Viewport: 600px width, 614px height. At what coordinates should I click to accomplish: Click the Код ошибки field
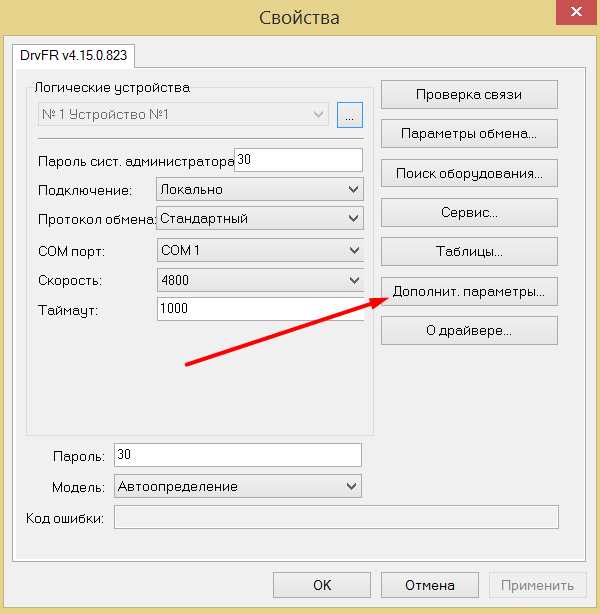336,517
